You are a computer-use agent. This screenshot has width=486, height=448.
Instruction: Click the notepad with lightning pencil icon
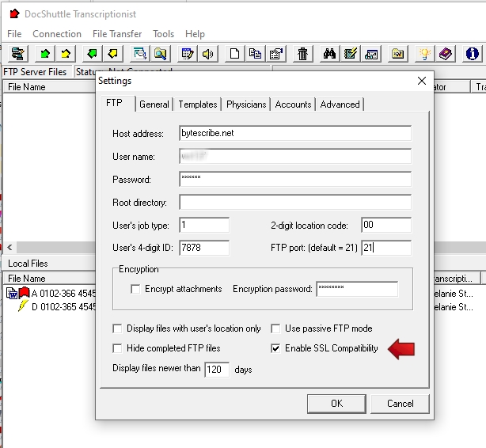click(350, 54)
